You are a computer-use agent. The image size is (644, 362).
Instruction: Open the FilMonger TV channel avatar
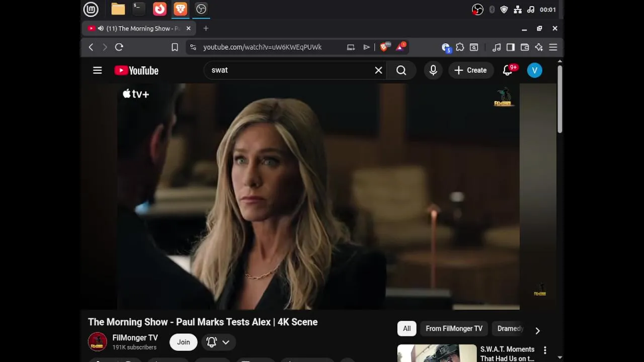click(x=98, y=342)
